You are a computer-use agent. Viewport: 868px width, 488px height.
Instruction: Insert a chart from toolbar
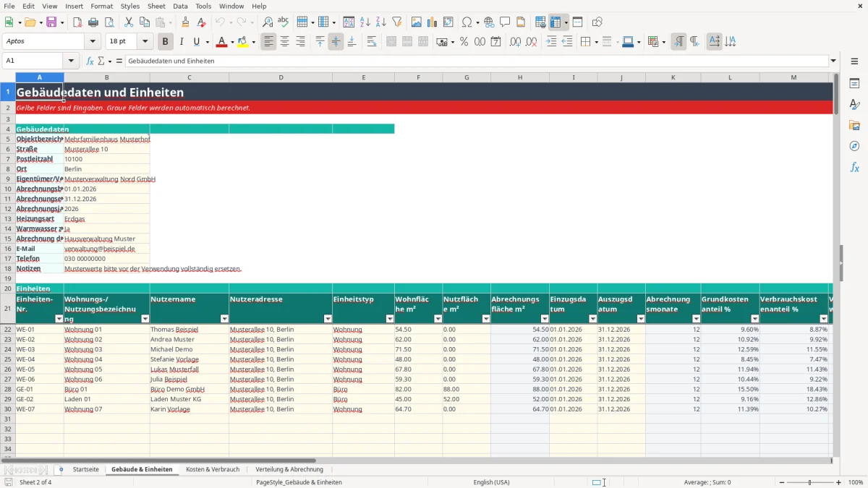(433, 22)
